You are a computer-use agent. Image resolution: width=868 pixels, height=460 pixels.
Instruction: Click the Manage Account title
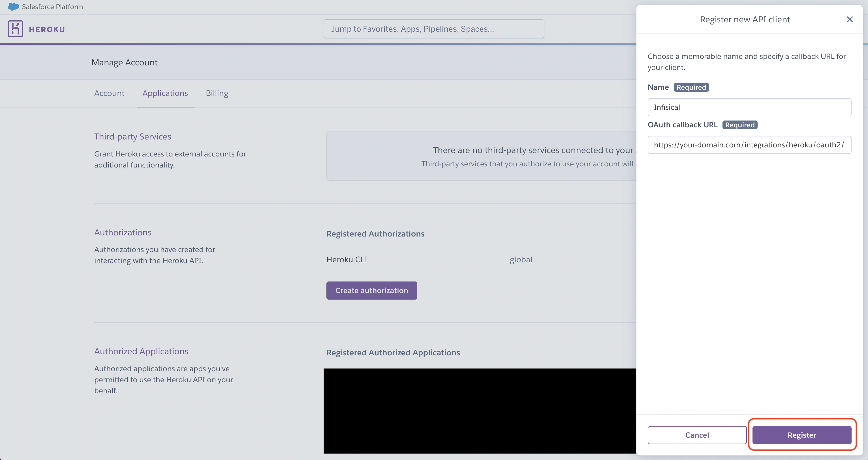click(124, 62)
